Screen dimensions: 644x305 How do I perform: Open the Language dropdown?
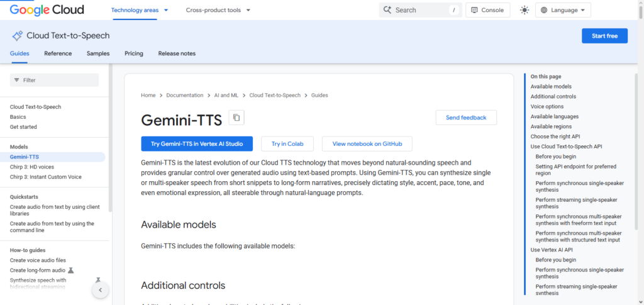coord(563,10)
